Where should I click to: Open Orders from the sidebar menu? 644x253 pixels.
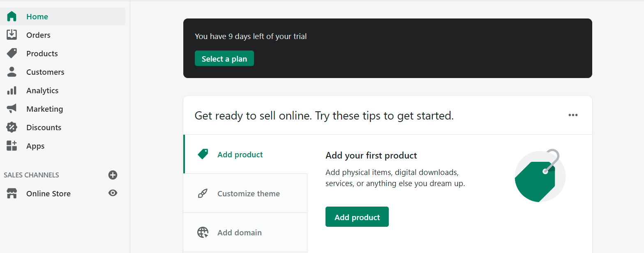tap(38, 35)
